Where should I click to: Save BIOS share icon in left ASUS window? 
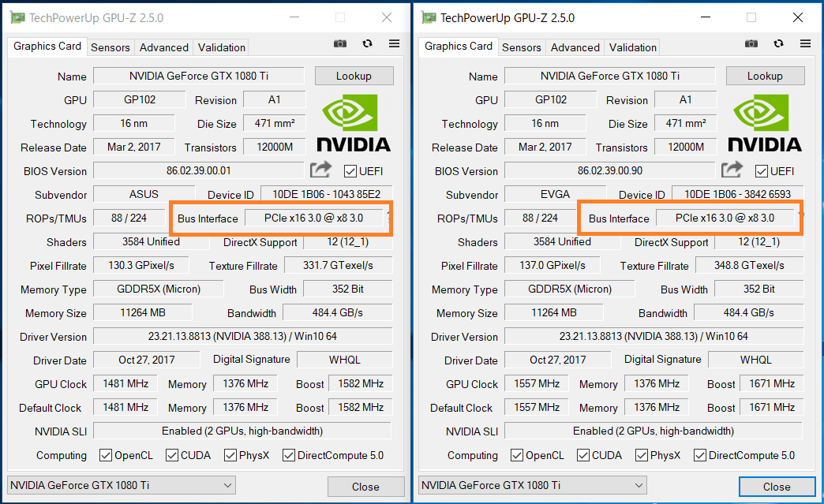click(320, 169)
